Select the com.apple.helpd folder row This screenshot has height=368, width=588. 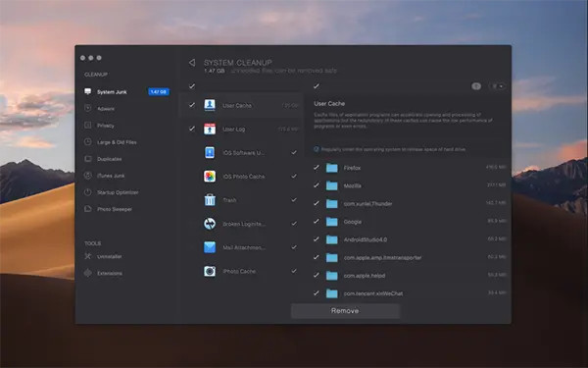pyautogui.click(x=410, y=275)
